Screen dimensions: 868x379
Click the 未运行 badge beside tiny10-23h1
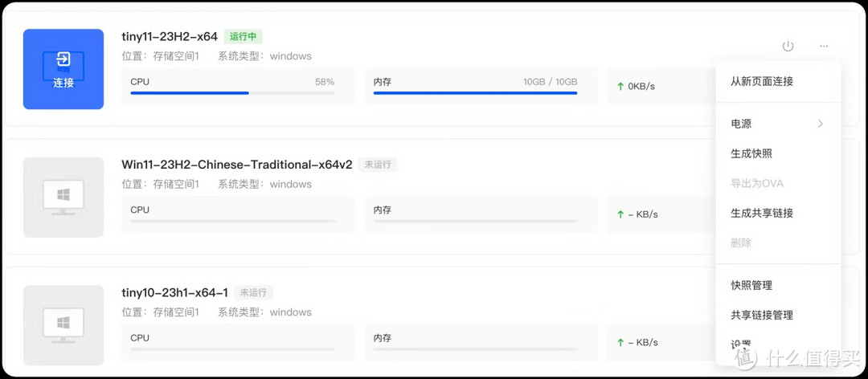tap(253, 292)
